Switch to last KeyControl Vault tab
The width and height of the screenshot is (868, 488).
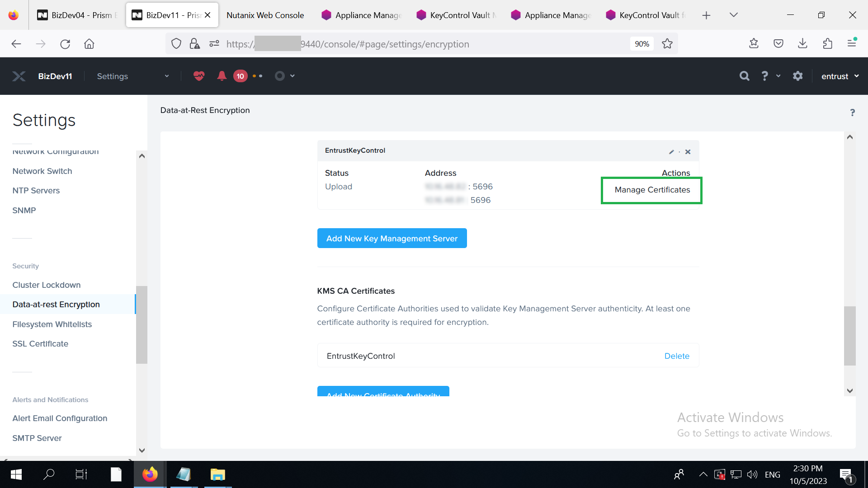tap(646, 15)
